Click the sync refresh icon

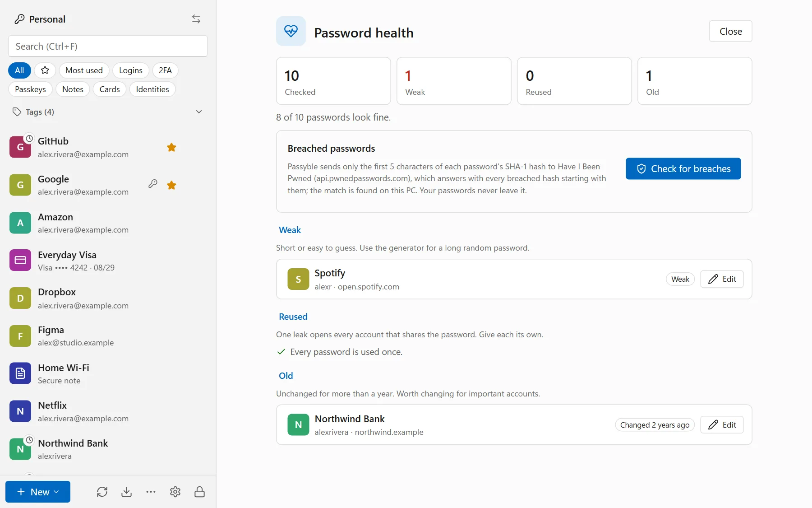pyautogui.click(x=102, y=492)
